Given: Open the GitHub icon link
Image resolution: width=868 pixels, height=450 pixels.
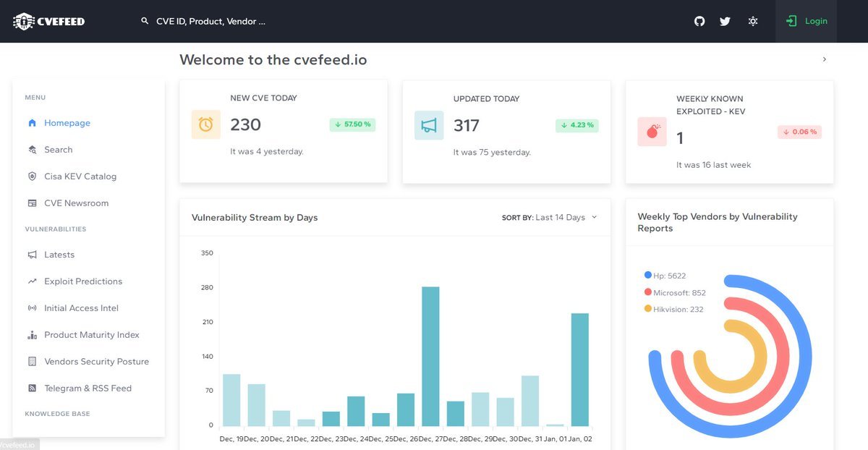Looking at the screenshot, I should [699, 21].
